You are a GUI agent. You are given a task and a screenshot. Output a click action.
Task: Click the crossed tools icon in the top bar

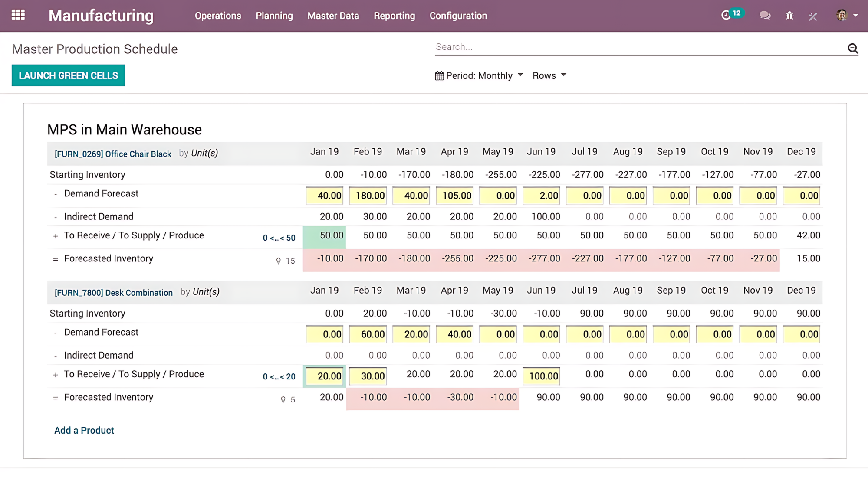(x=813, y=16)
